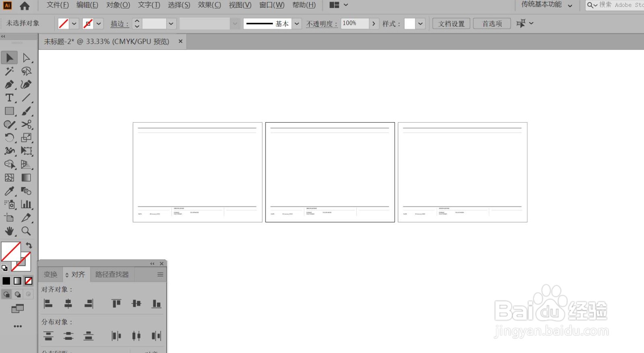
Task: Select the Curvature tool
Action: [27, 84]
